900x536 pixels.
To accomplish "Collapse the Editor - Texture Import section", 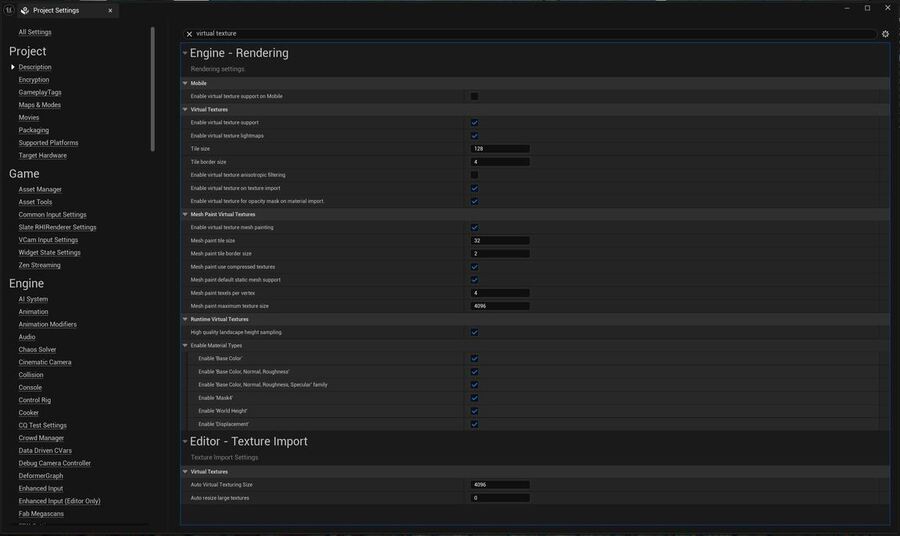I will [x=185, y=442].
